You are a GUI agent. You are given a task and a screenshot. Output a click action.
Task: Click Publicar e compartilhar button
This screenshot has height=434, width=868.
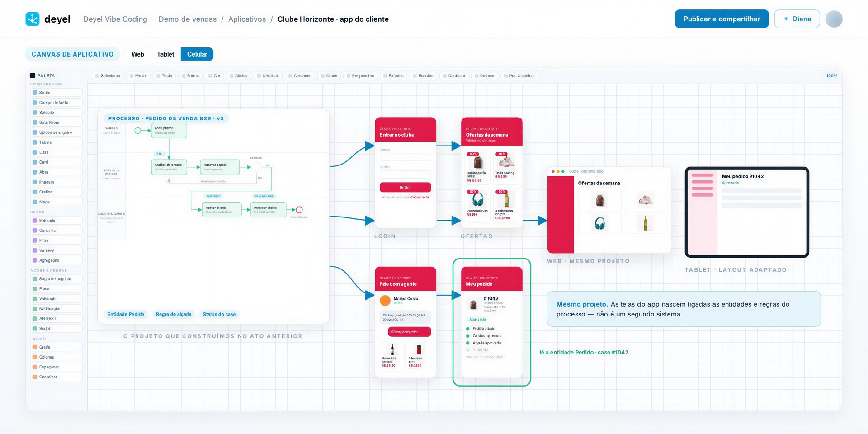[x=722, y=19]
